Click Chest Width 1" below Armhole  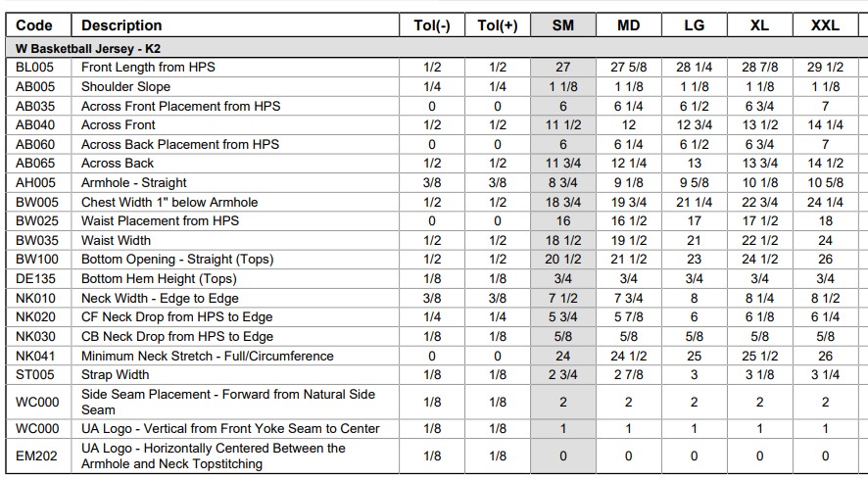pyautogui.click(x=169, y=202)
